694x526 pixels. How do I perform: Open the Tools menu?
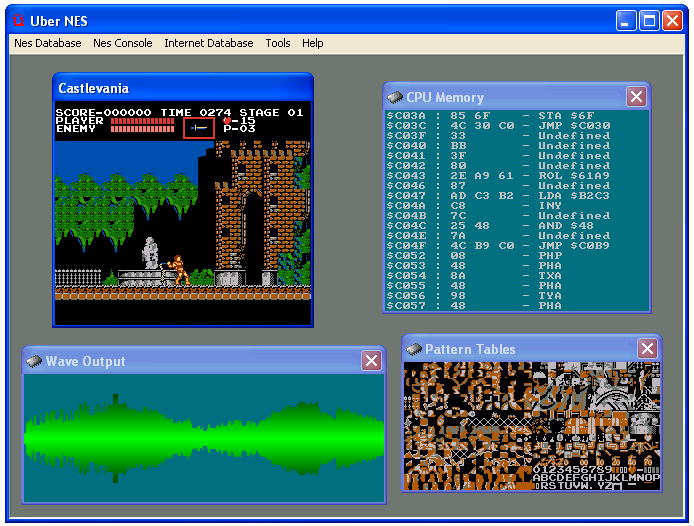(278, 43)
